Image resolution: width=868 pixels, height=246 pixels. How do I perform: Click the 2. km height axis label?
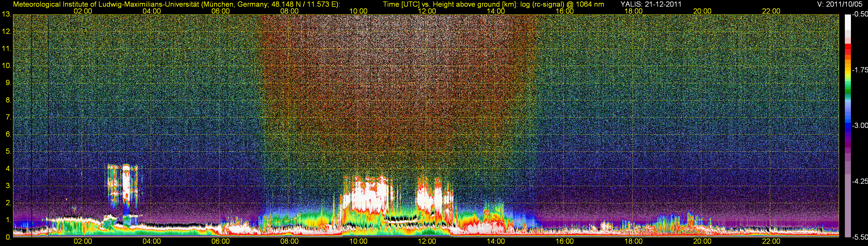8,203
